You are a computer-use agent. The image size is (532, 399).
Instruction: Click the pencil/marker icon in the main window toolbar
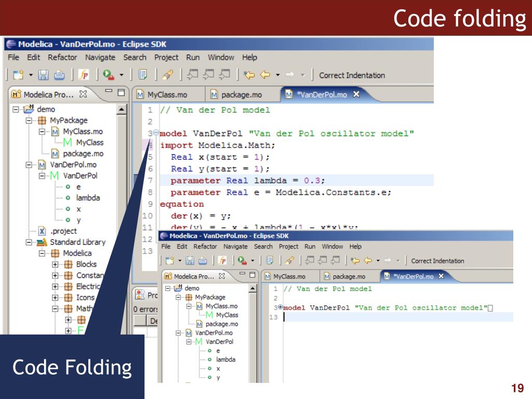(x=168, y=75)
